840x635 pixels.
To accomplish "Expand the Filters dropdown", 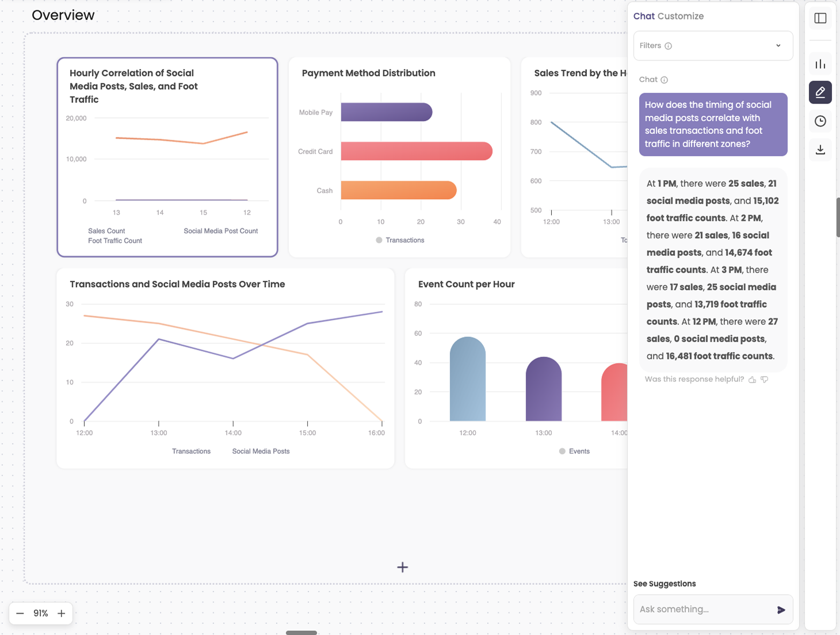I will click(778, 45).
